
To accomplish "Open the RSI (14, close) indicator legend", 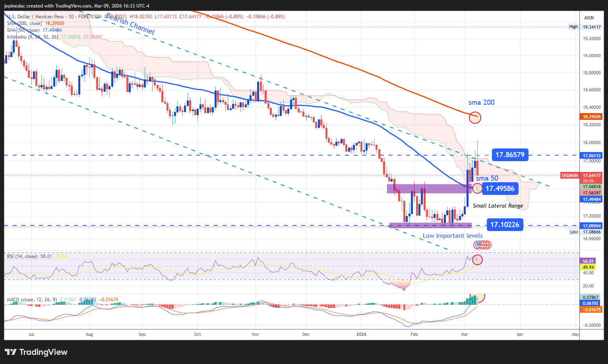I will click(x=37, y=256).
